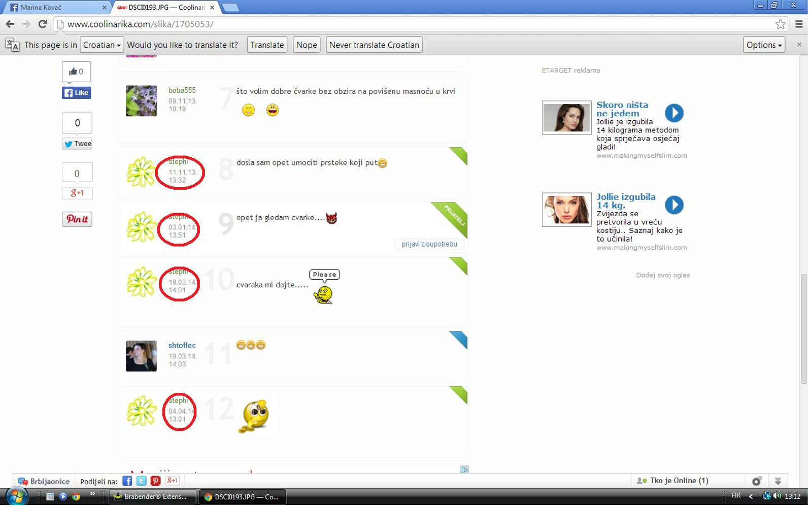Like the page on Facebook
Image resolution: width=812 pixels, height=507 pixels.
pyautogui.click(x=77, y=92)
